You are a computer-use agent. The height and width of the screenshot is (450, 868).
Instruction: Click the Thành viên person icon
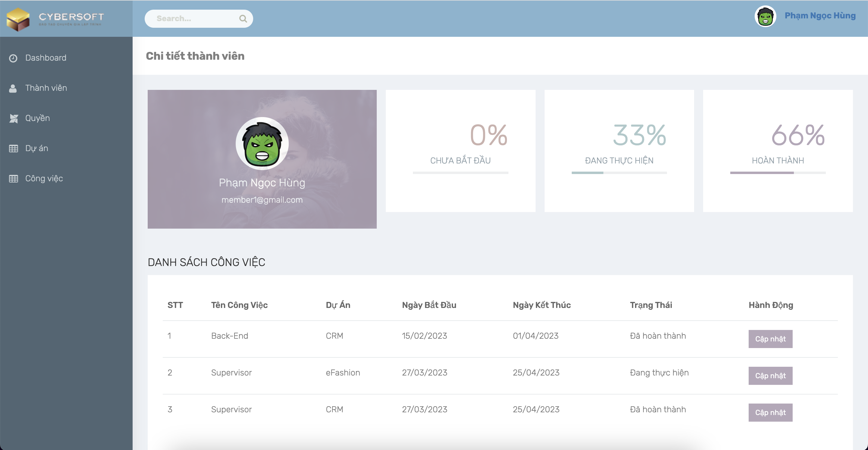pyautogui.click(x=13, y=88)
